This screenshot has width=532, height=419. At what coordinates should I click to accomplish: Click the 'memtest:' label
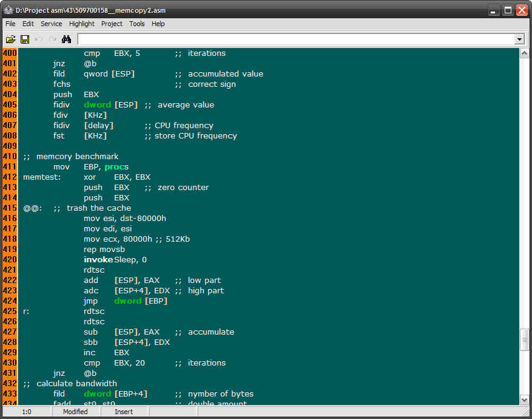[42, 177]
